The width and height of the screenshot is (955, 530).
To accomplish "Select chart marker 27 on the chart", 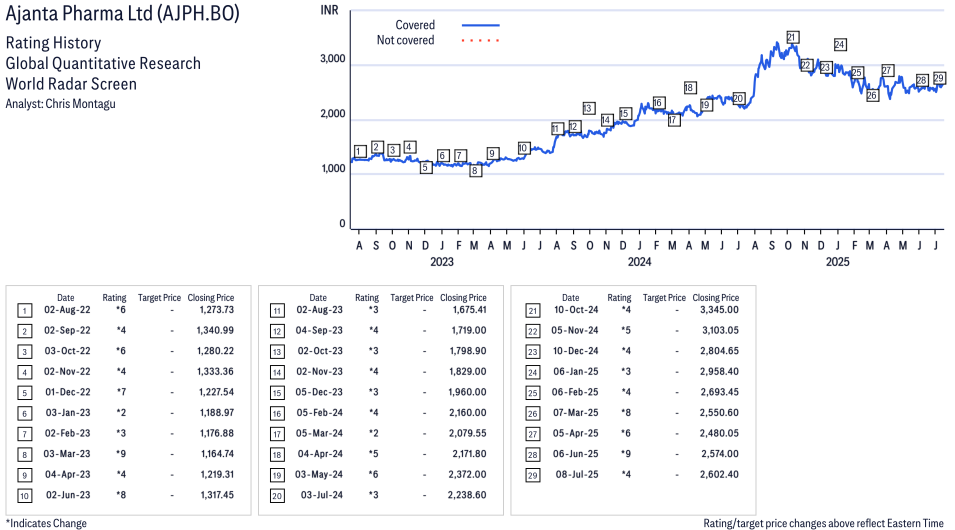I will coord(887,70).
